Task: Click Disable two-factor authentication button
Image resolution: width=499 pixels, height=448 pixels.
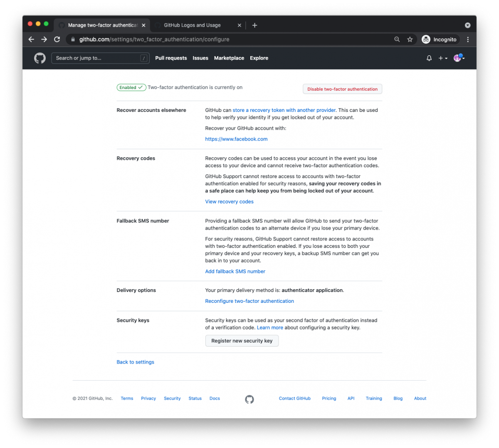Action: (342, 89)
